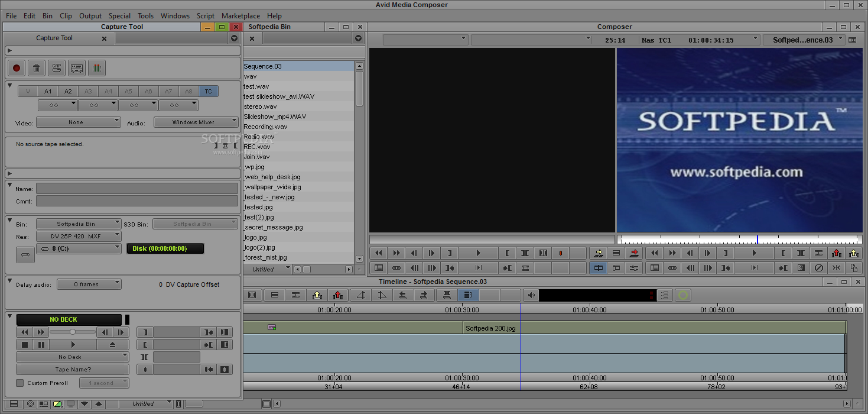Click the Softped...ence.03 sequence name button in Composer
The image size is (868, 414).
[x=803, y=40]
